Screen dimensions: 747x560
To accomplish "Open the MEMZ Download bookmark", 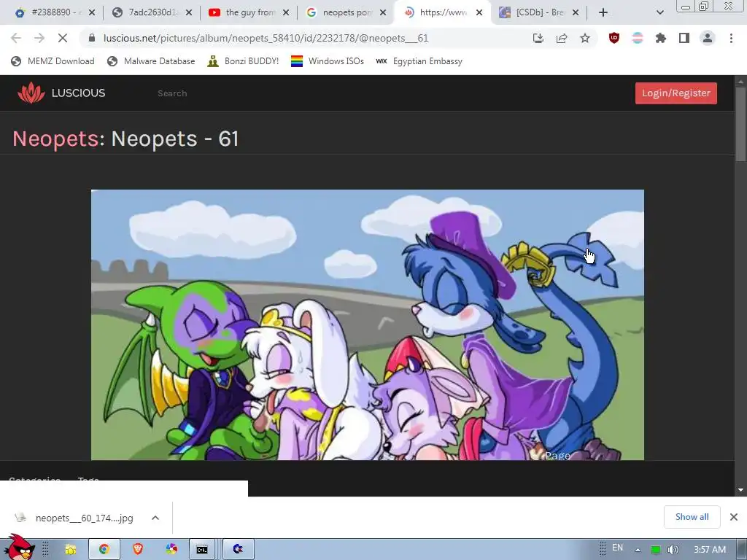I will (x=53, y=61).
